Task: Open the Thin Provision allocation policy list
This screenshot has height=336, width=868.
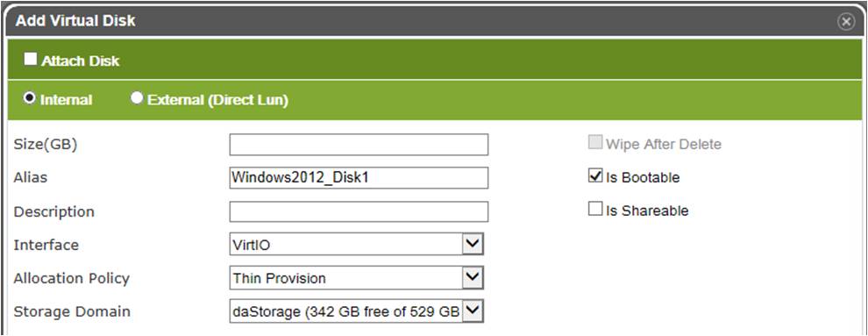Action: [357, 277]
